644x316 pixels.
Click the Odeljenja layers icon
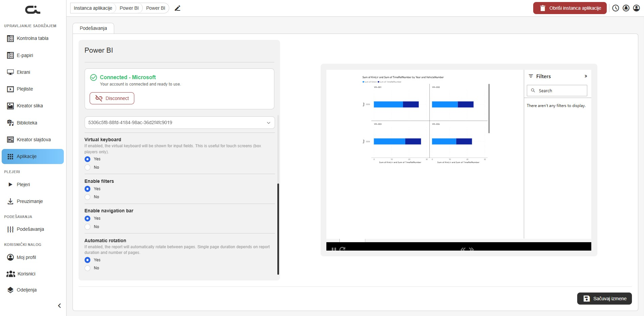click(10, 290)
